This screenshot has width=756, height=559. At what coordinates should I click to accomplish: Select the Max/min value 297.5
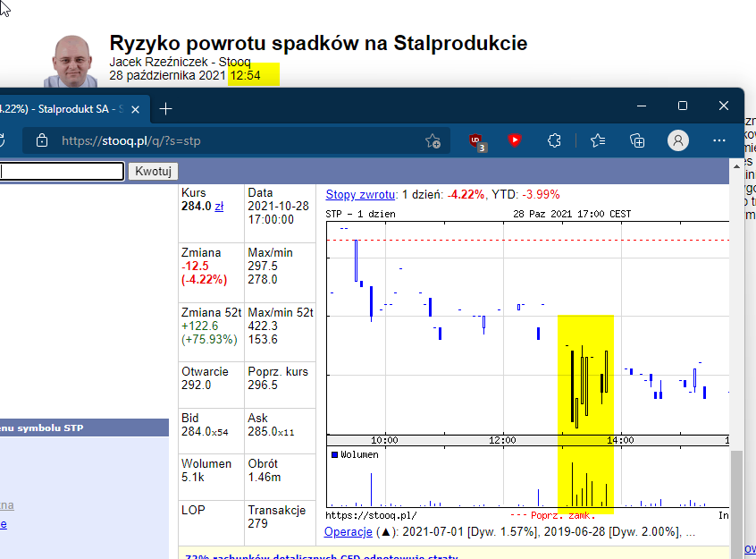coord(263,266)
